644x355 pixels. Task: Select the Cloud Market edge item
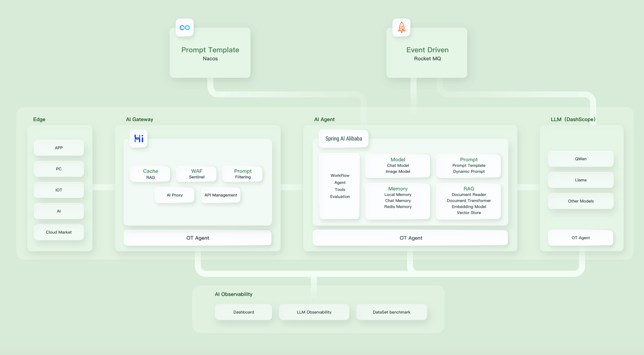[x=59, y=232]
